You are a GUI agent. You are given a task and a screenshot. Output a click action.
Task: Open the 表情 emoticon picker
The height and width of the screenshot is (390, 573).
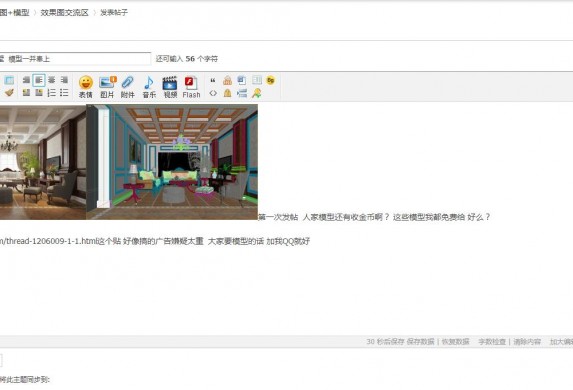pyautogui.click(x=86, y=87)
